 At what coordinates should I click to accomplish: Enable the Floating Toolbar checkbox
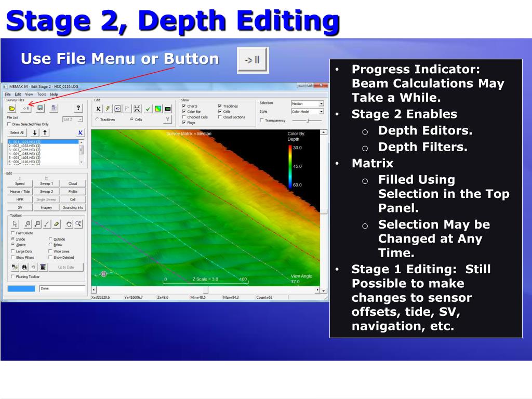tap(13, 277)
